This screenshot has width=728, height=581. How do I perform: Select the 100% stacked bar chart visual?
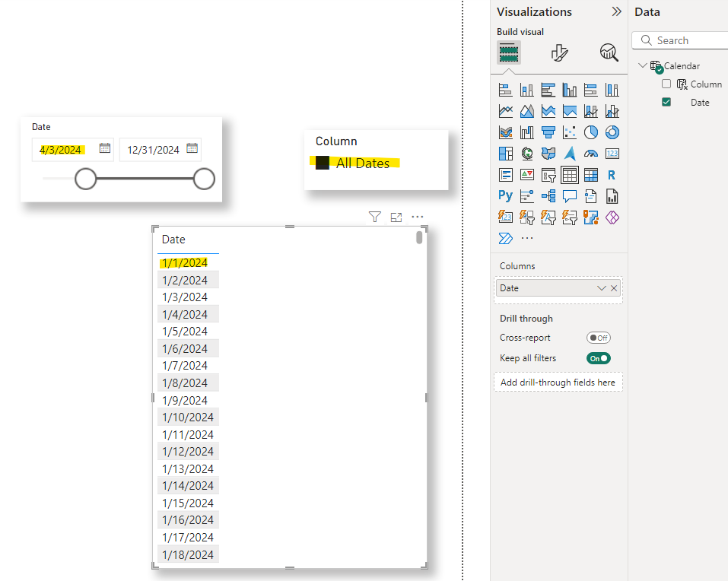point(590,90)
